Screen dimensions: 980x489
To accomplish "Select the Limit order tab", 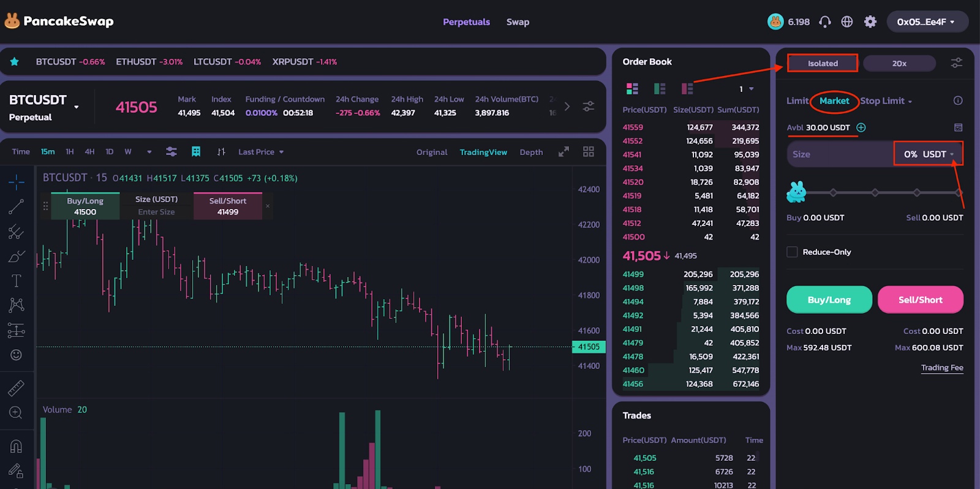I will (x=797, y=101).
